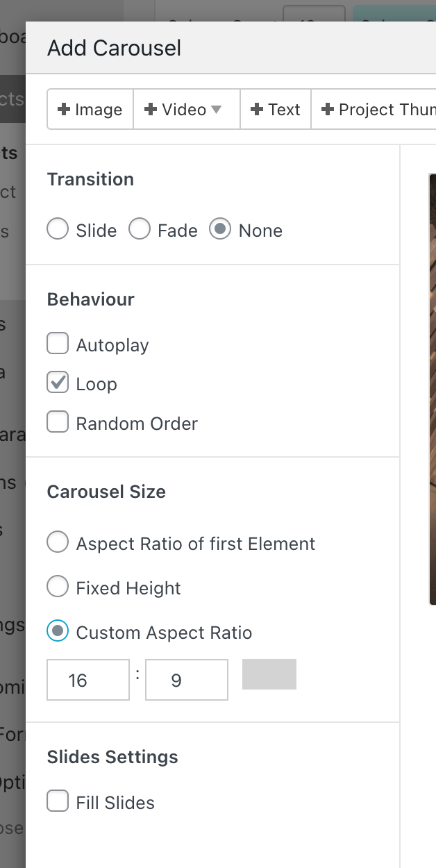Click the aspect ratio height field showing 9
This screenshot has width=436, height=868.
187,680
